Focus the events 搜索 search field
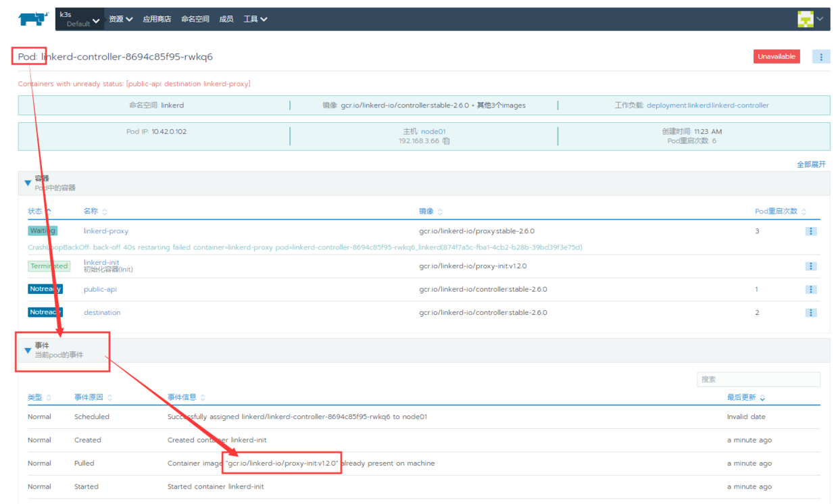This screenshot has height=504, width=838. pos(758,380)
